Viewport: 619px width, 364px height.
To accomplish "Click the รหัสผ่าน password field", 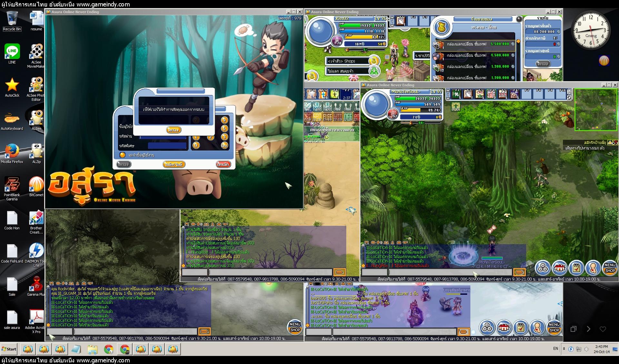I will tap(163, 137).
